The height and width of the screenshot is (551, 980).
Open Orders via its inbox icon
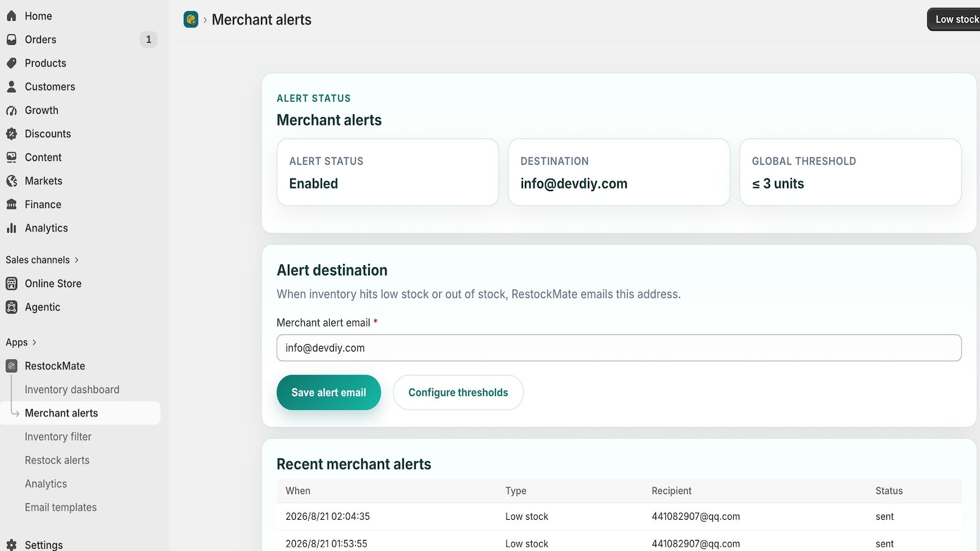(x=12, y=39)
